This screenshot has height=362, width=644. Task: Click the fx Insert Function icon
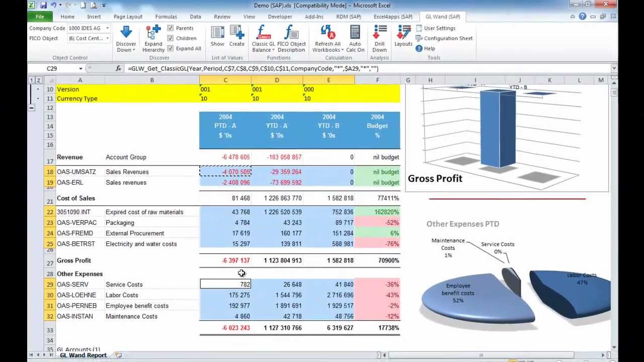(x=119, y=68)
